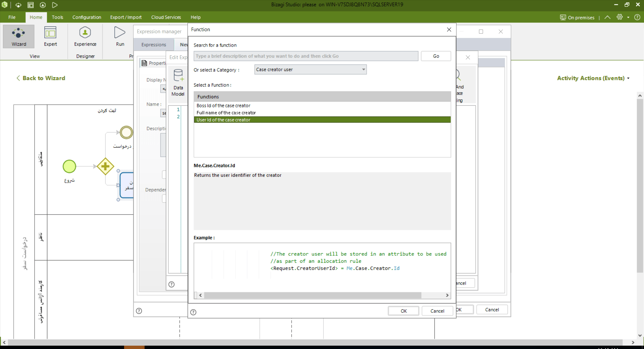The image size is (644, 349).
Task: Confirm the Function dialog with OK
Action: pos(404,311)
